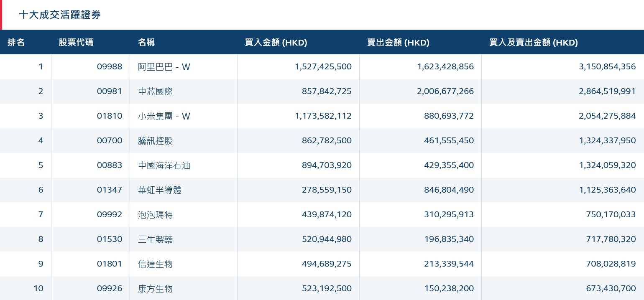644x300 pixels.
Task: Click the 買入及賣出金額 (HKD) column header
Action: 534,42
